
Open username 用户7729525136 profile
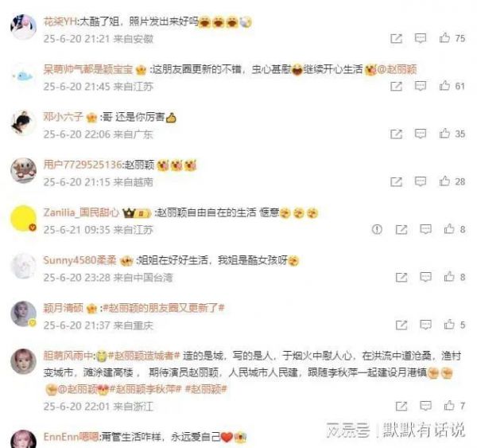pyautogui.click(x=83, y=165)
